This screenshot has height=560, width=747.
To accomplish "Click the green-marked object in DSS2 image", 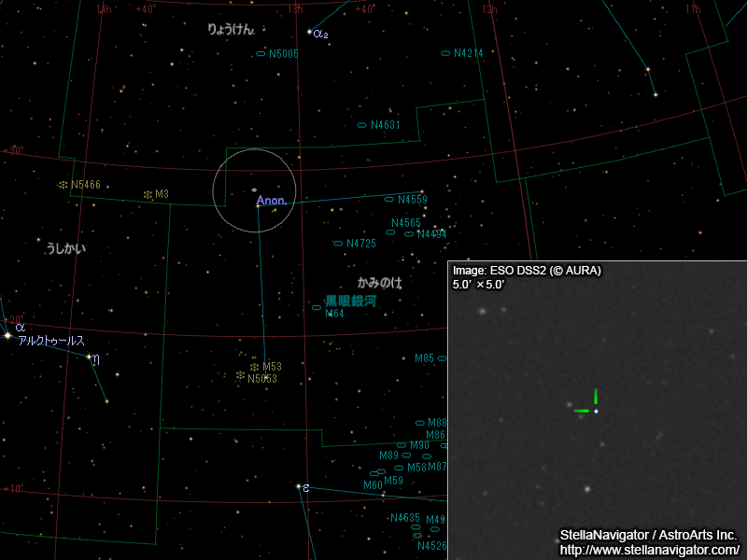I will 596,411.
